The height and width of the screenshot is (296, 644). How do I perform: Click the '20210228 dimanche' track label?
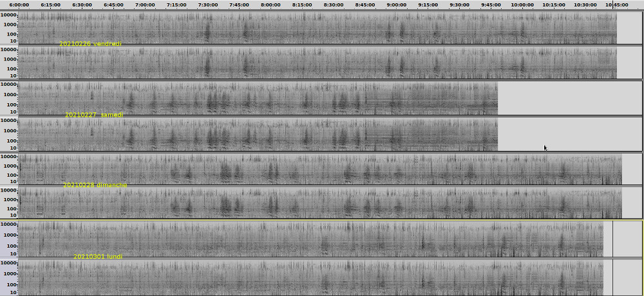(x=95, y=185)
